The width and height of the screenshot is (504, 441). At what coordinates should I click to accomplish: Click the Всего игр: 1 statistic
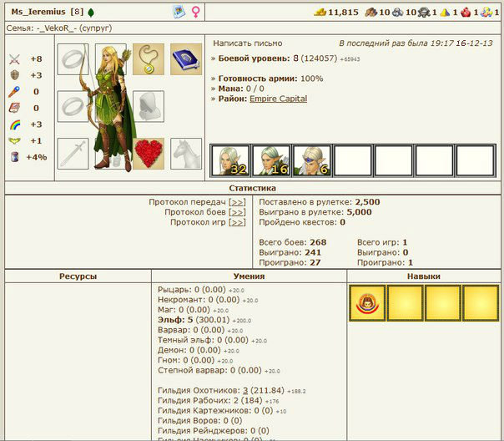tap(382, 242)
